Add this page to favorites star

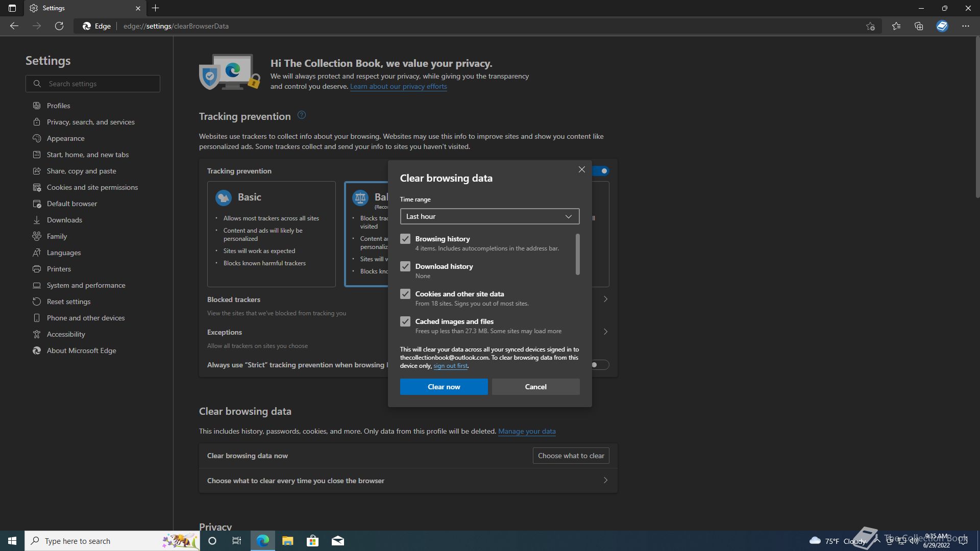870,26
